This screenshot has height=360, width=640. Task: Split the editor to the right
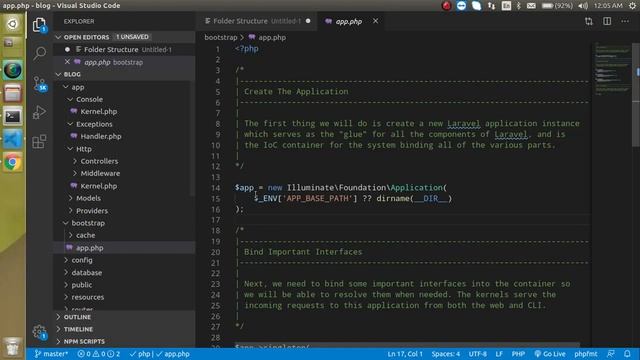[x=607, y=21]
